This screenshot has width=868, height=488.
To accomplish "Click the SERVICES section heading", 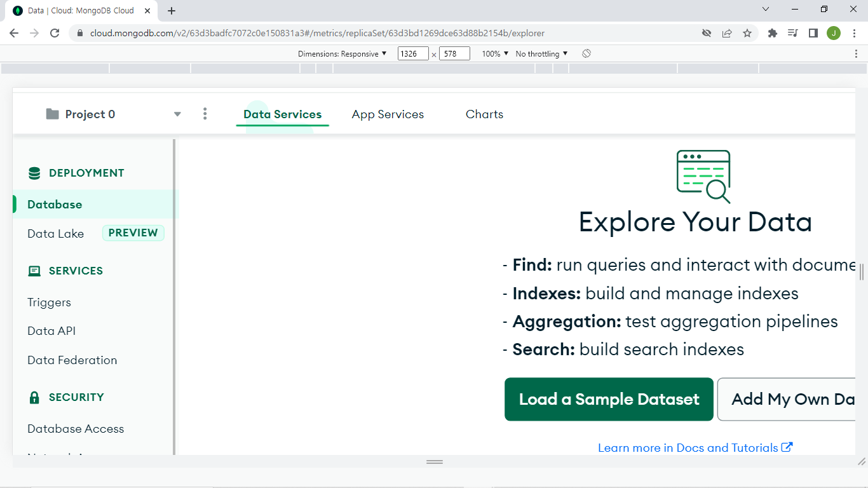I will coord(76,271).
